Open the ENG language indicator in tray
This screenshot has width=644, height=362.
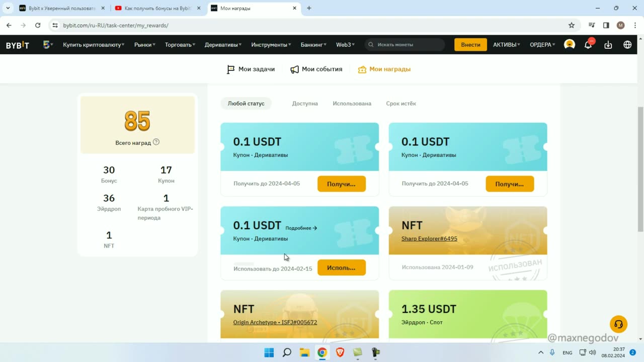point(568,352)
